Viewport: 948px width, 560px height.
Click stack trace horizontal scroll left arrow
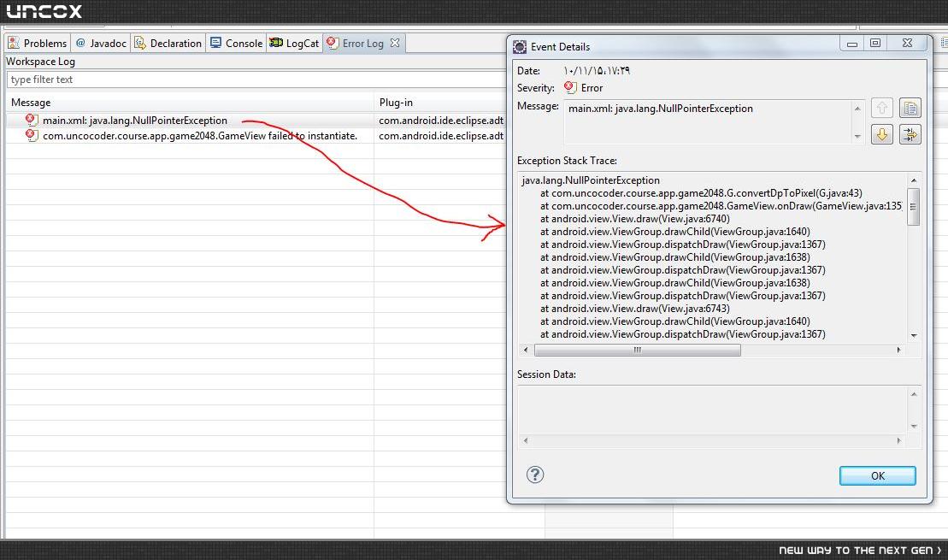[526, 350]
